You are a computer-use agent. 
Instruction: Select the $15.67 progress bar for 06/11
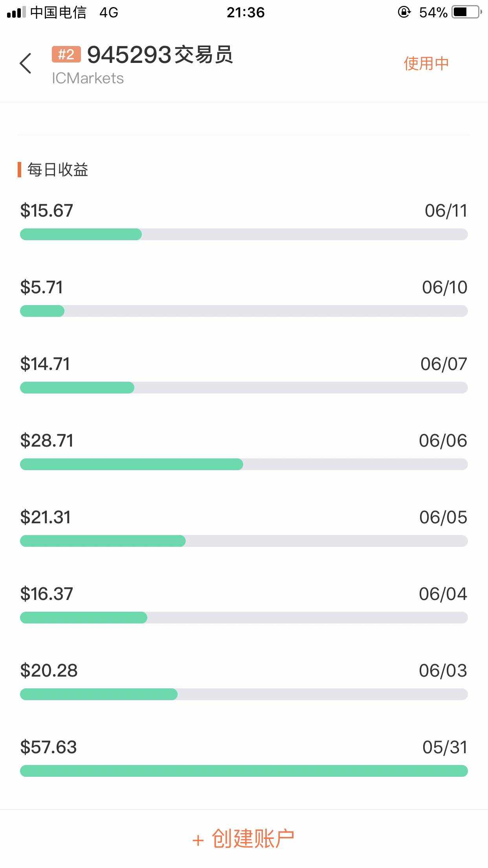(244, 234)
